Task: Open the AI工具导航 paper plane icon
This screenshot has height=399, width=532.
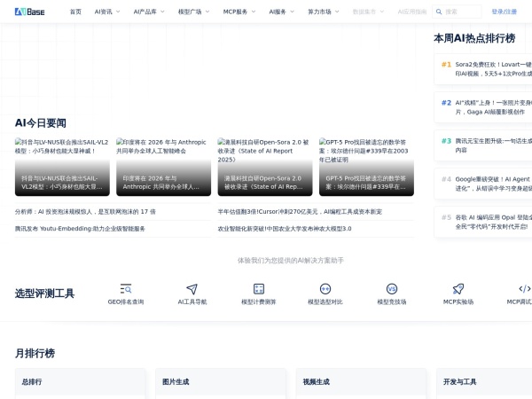Action: click(x=192, y=289)
